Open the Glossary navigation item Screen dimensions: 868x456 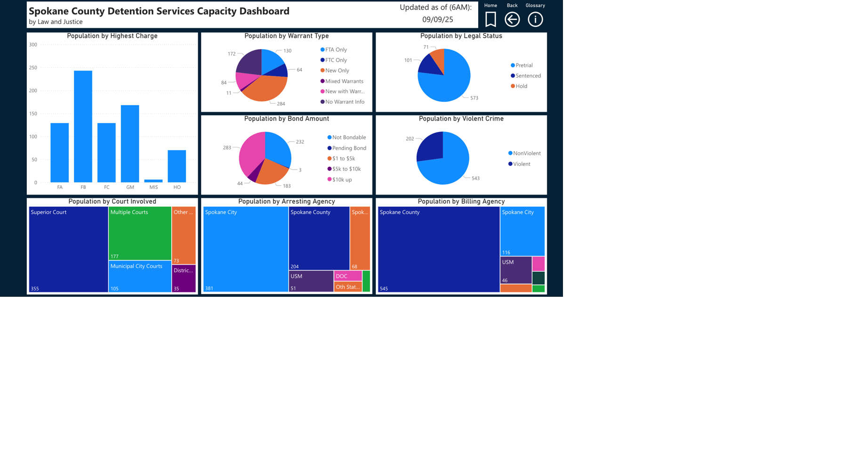tap(535, 5)
